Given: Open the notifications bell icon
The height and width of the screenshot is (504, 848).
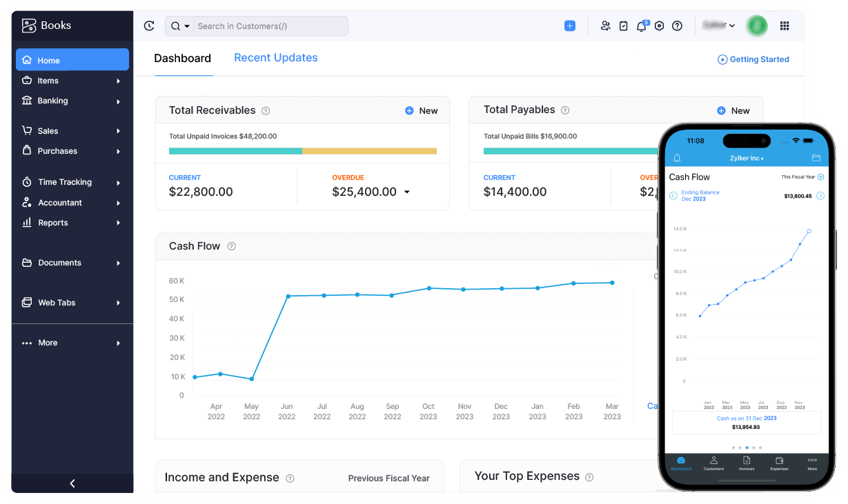Looking at the screenshot, I should [641, 26].
